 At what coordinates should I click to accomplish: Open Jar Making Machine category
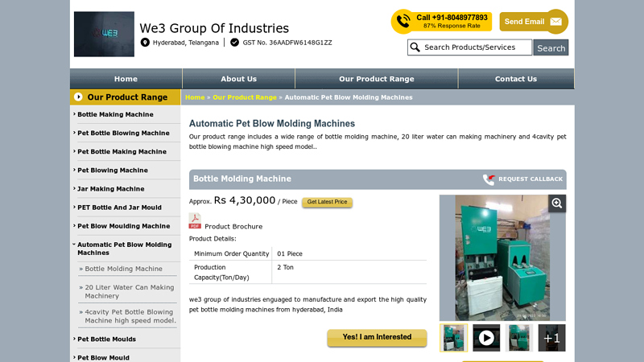point(111,189)
